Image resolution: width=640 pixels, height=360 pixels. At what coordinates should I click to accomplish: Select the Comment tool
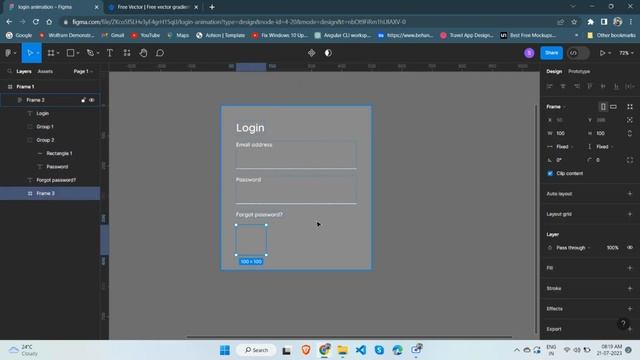coord(160,53)
